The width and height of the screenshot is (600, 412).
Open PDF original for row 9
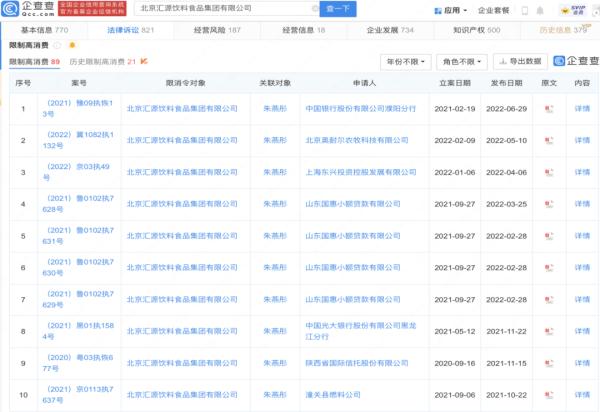tap(549, 363)
